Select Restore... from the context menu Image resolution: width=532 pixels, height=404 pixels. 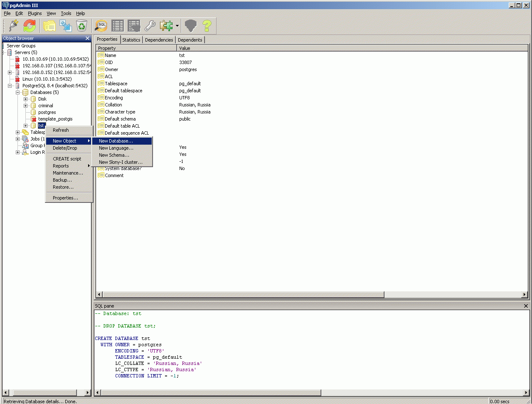pyautogui.click(x=69, y=187)
